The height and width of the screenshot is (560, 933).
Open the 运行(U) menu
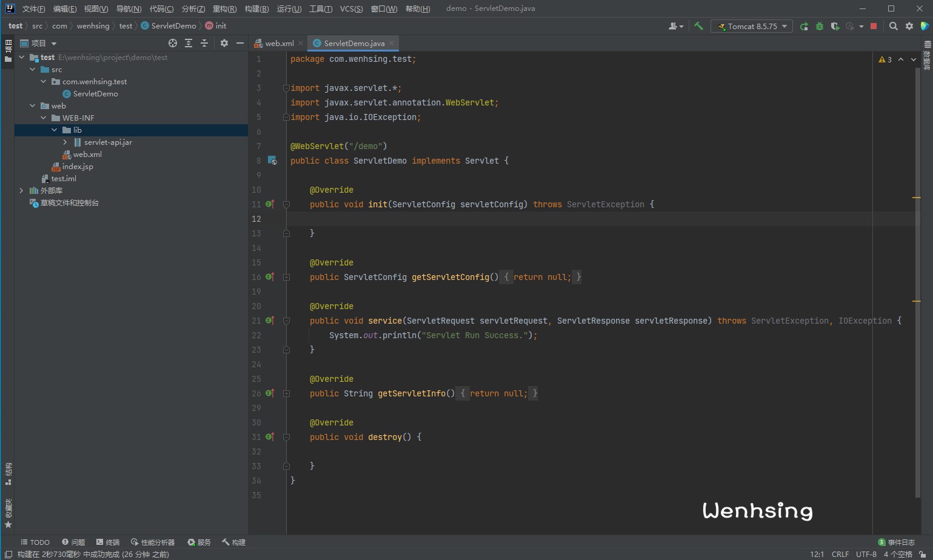pos(289,8)
